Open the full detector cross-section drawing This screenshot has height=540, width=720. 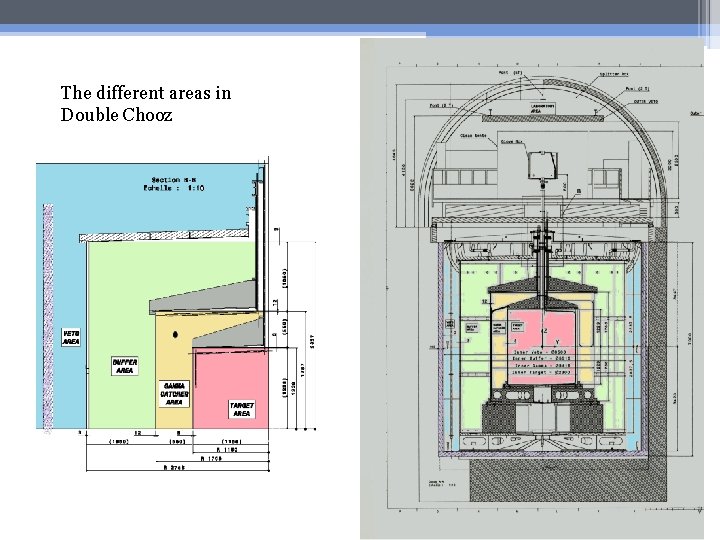click(532, 288)
